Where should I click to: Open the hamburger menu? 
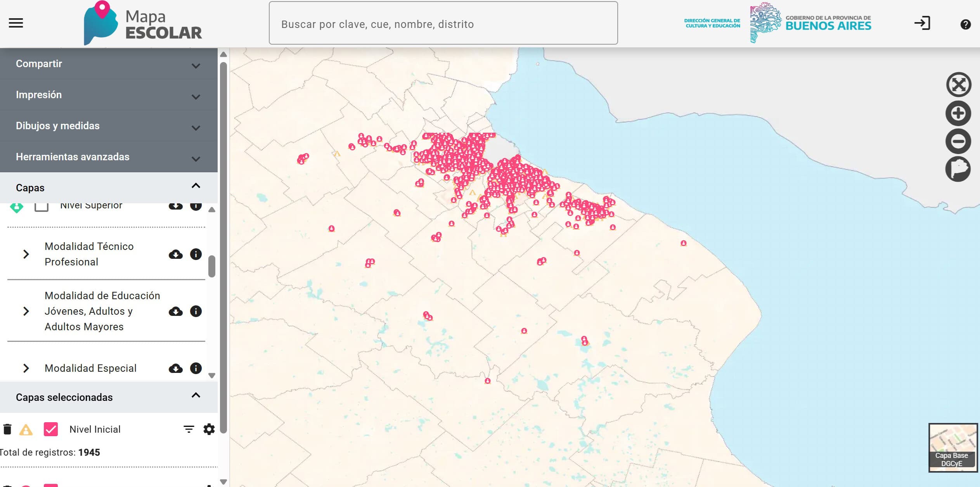pos(16,23)
